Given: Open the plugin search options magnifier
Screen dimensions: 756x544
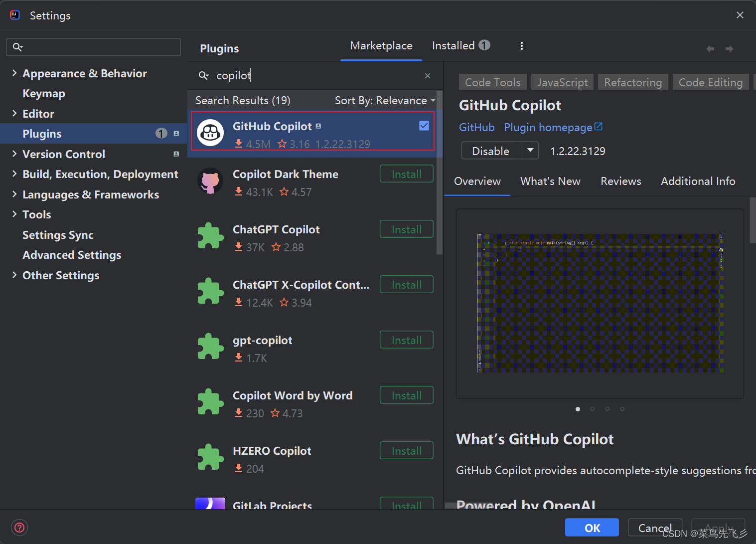Looking at the screenshot, I should coord(203,75).
